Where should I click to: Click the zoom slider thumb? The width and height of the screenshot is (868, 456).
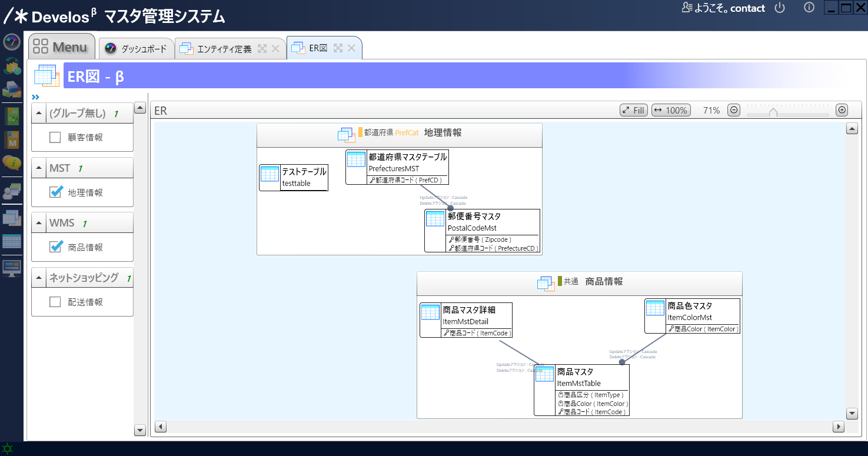(773, 112)
